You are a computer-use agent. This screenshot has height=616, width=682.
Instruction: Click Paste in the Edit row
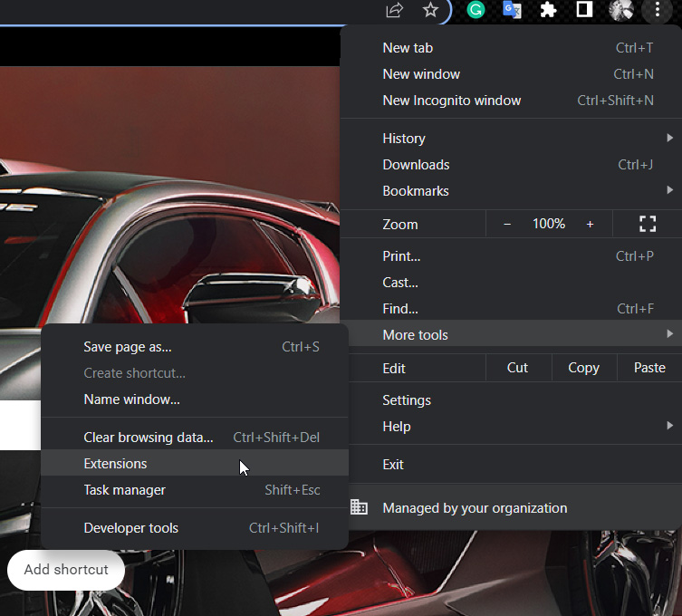[649, 368]
